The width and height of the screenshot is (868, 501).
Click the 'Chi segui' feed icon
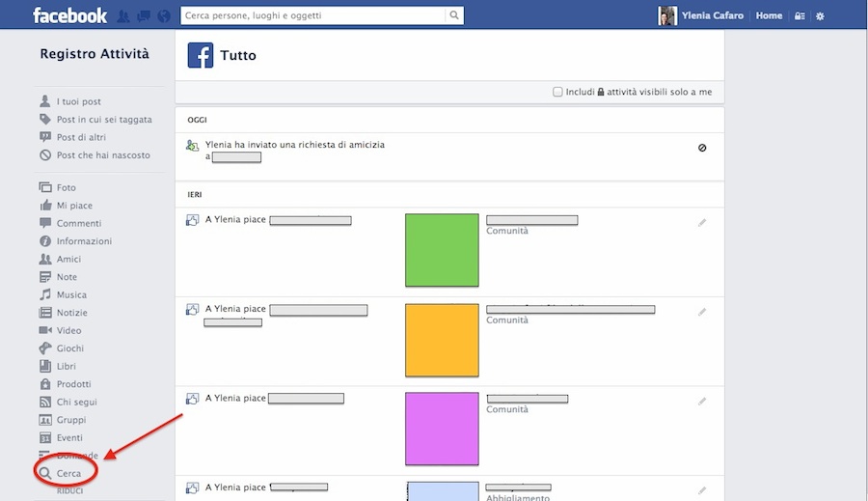[x=45, y=402]
